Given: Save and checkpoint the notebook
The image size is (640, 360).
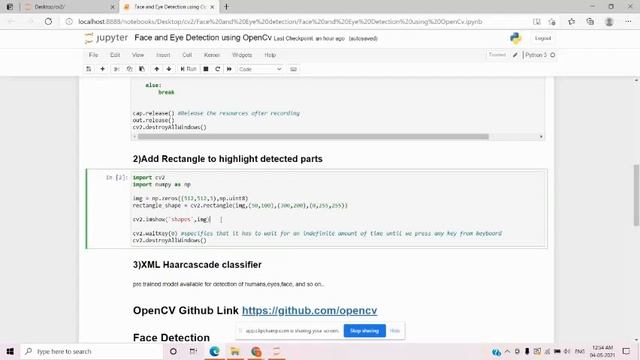Looking at the screenshot, I should click(x=89, y=69).
